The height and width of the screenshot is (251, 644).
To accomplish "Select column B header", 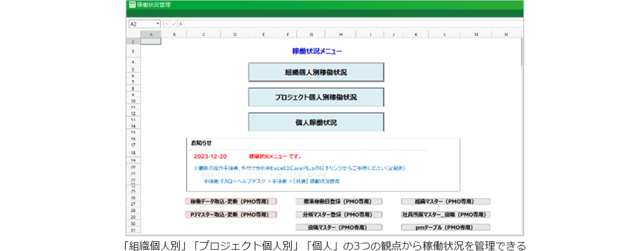I will point(174,35).
